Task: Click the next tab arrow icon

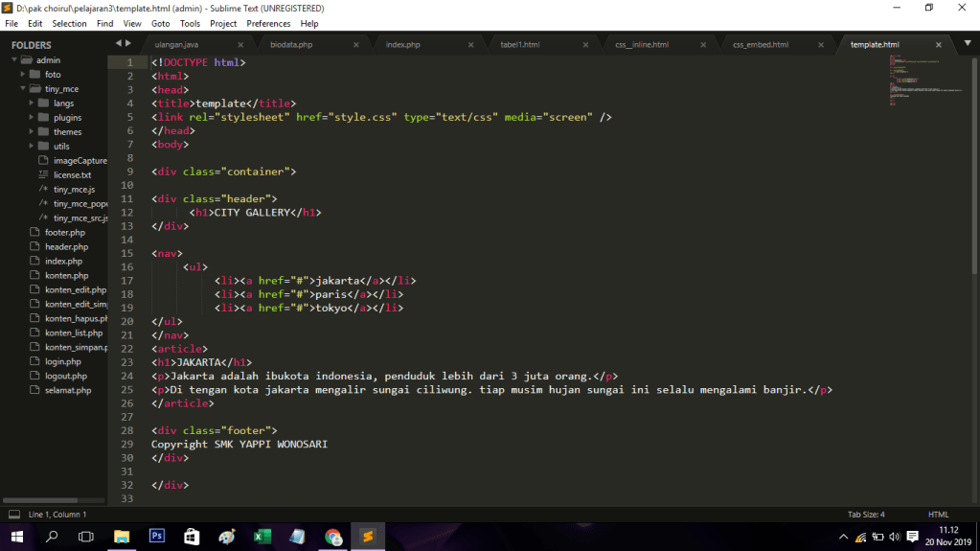Action: (x=127, y=43)
